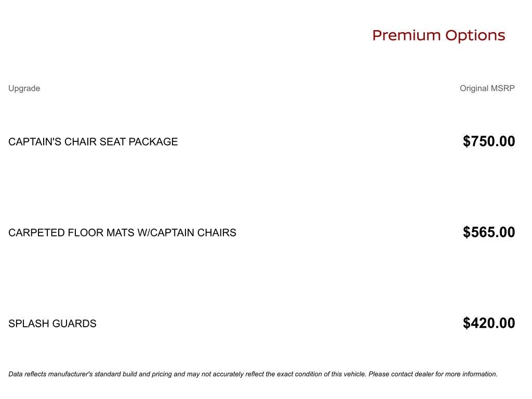This screenshot has height=399, width=532.
Task: Click the word 'Original' in the header
Action: pos(474,88)
